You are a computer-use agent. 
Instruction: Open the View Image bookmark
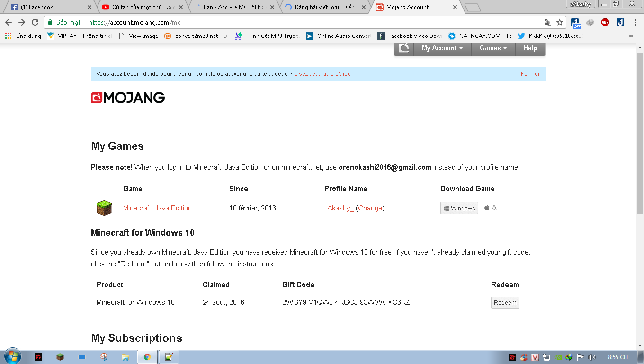pos(138,36)
